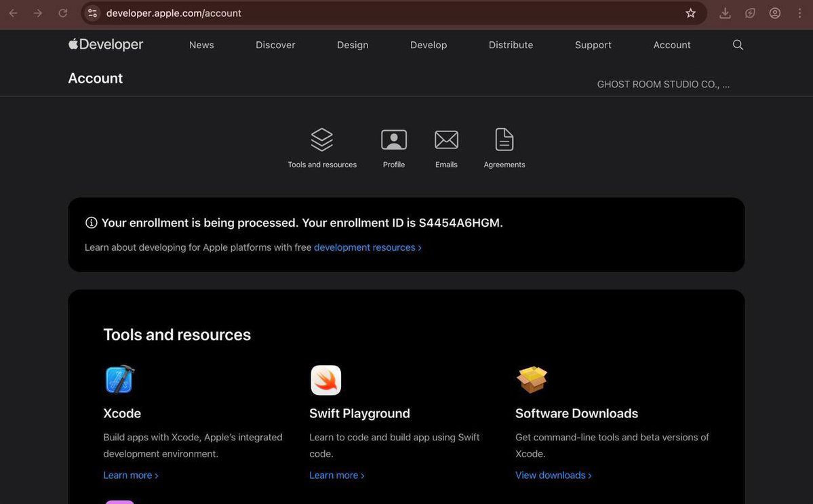Click the Xcode app icon
The height and width of the screenshot is (504, 813).
click(120, 379)
